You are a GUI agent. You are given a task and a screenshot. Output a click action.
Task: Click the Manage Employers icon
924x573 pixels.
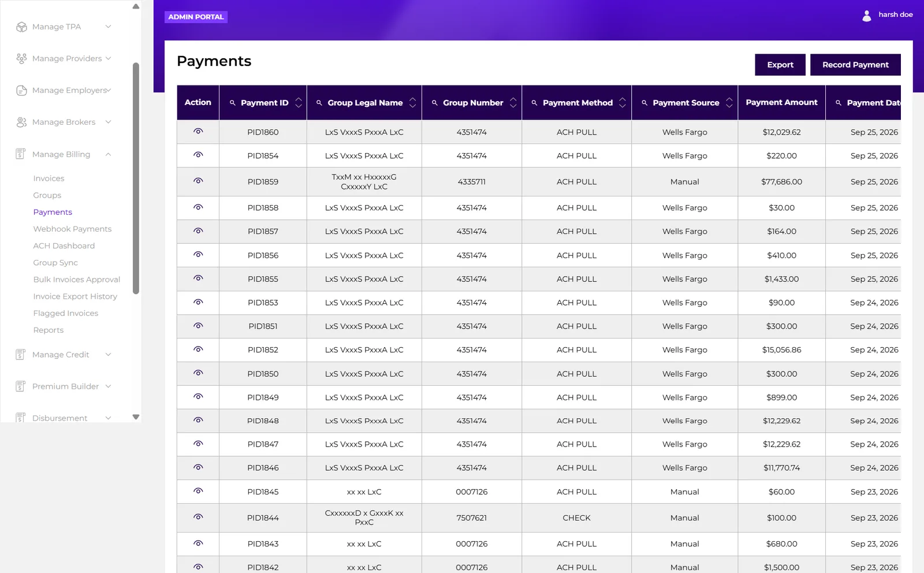(21, 90)
